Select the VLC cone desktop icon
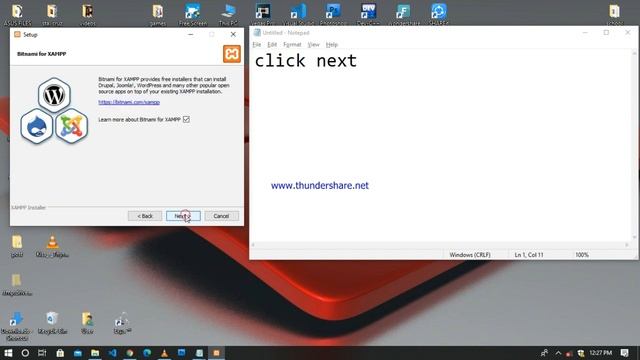 coord(52,246)
